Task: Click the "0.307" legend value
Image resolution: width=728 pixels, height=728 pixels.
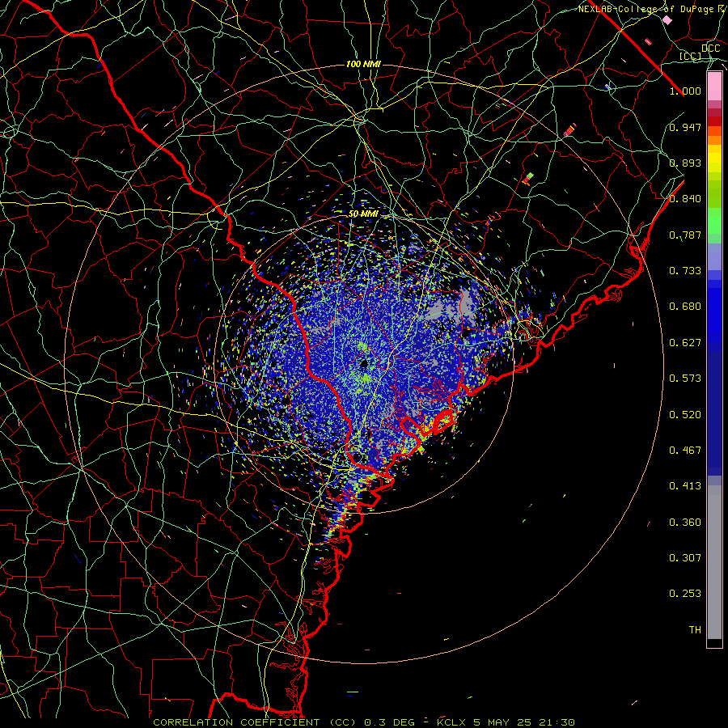Action: click(685, 558)
